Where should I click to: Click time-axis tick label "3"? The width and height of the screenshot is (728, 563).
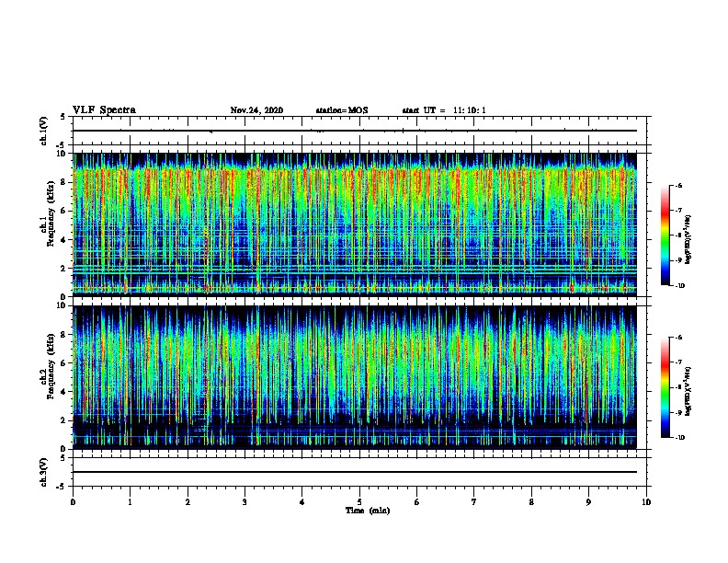[x=245, y=501]
